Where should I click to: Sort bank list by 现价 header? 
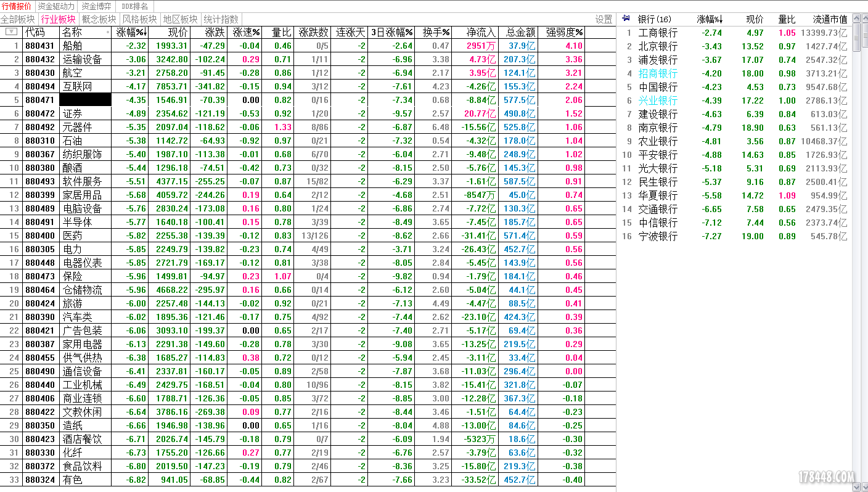755,19
